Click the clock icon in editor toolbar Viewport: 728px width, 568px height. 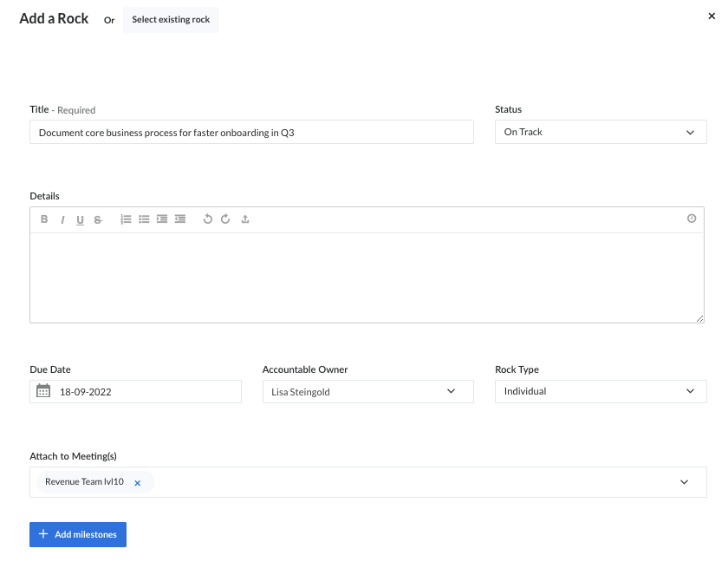coord(692,219)
